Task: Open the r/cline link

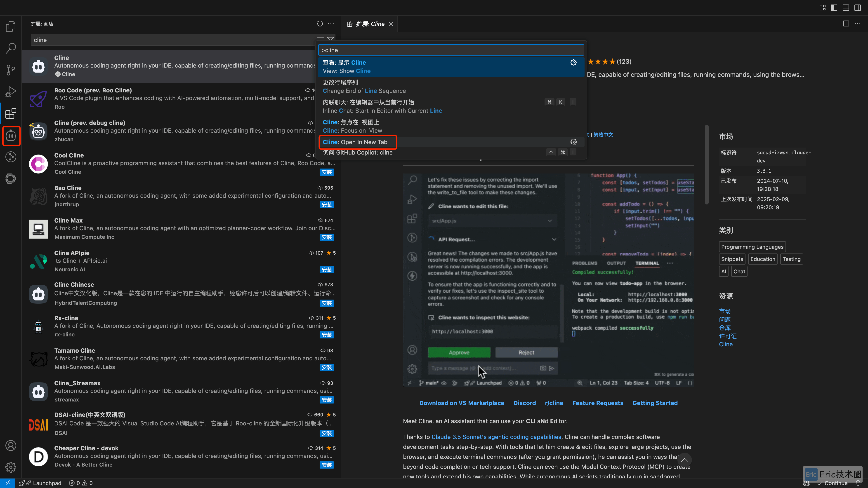Action: point(554,403)
